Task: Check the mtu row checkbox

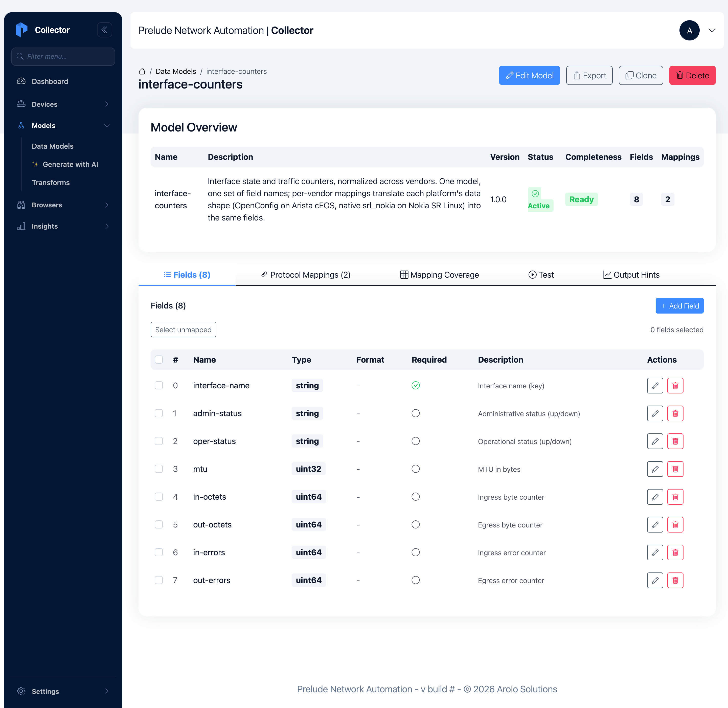Action: click(x=159, y=469)
